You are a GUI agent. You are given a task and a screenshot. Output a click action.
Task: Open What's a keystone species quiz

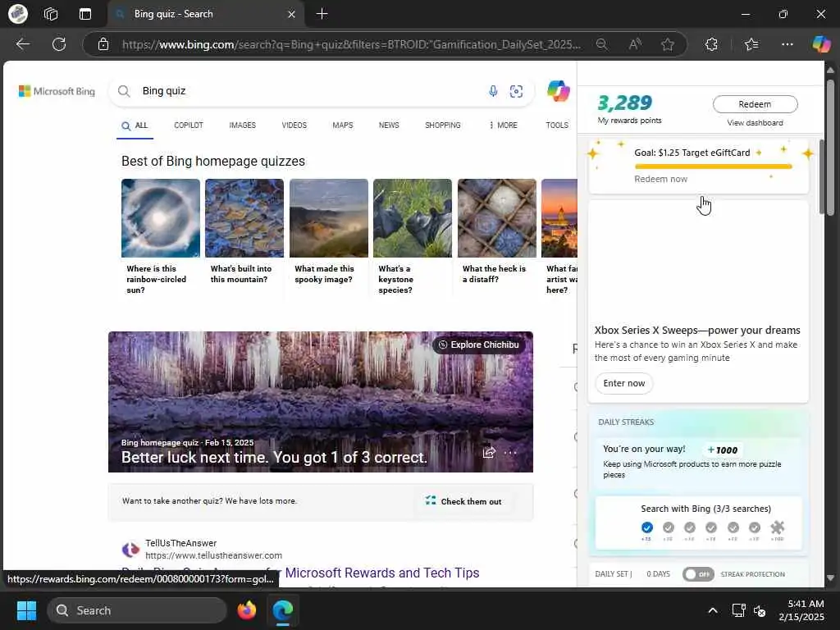[413, 218]
